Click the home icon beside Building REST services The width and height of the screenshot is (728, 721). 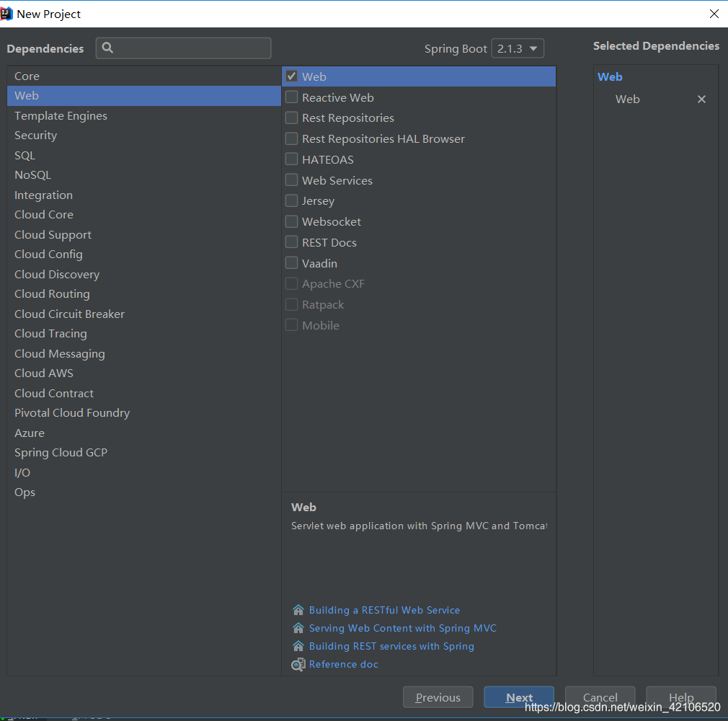click(298, 646)
